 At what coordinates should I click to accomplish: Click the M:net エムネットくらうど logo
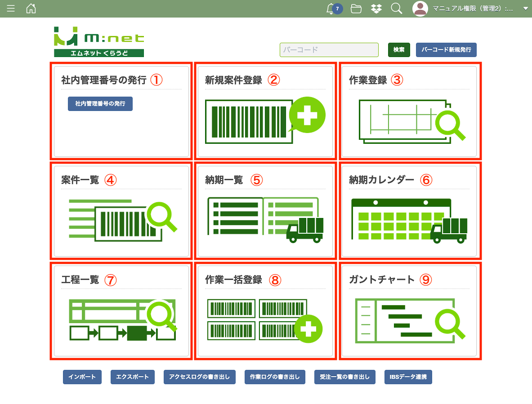pos(99,42)
